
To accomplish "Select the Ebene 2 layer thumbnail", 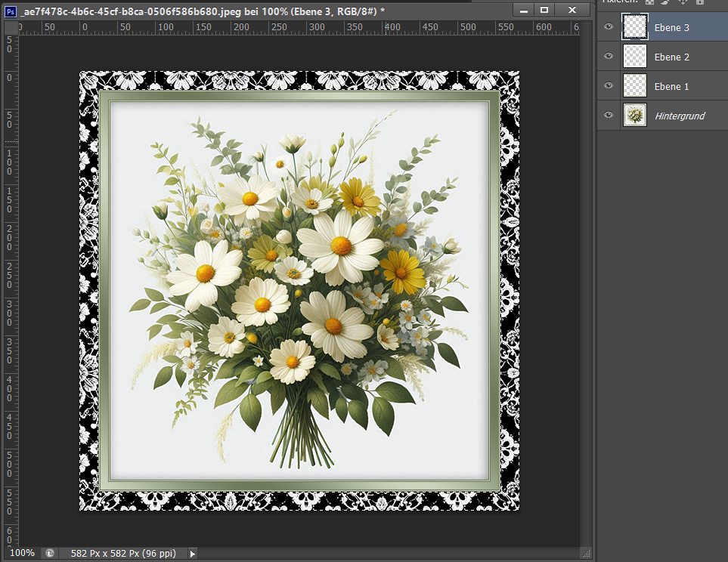I will (x=635, y=56).
